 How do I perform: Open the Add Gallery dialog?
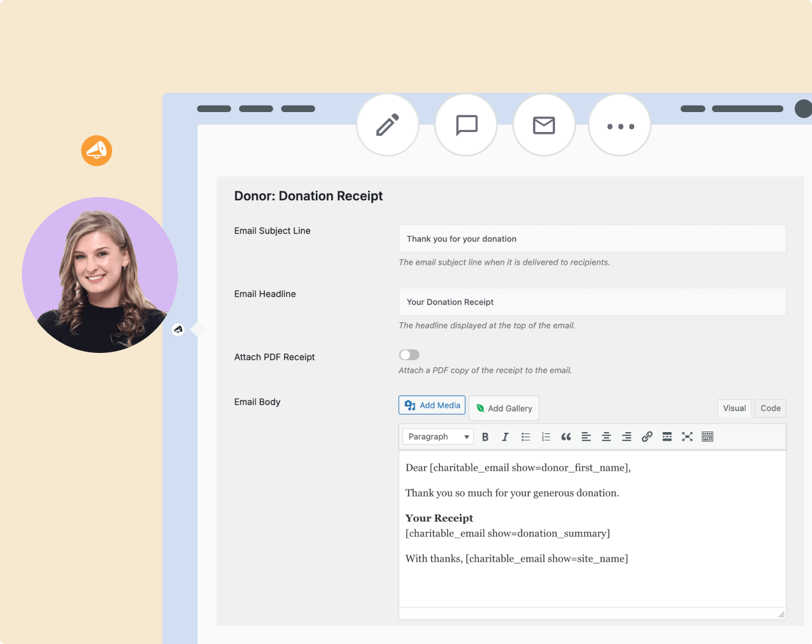pos(504,408)
